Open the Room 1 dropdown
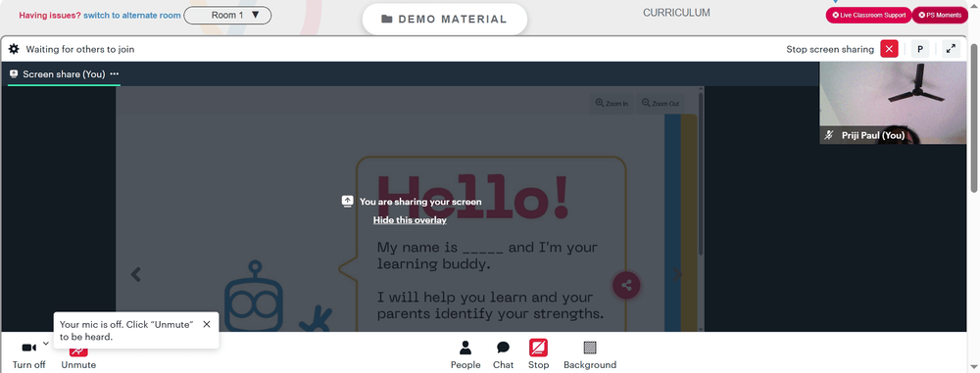Image resolution: width=980 pixels, height=373 pixels. [227, 15]
